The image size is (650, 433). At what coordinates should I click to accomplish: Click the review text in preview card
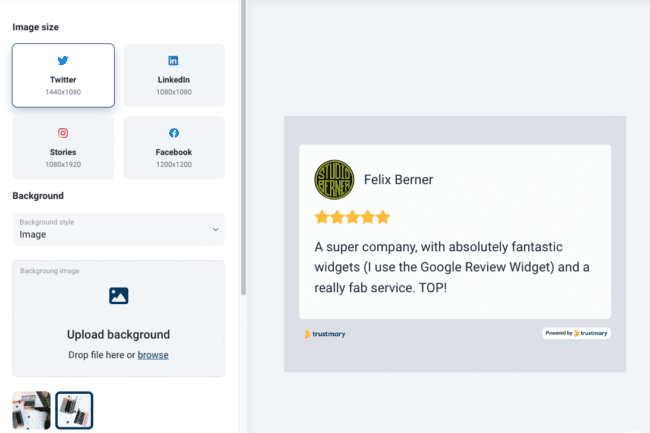tap(453, 266)
